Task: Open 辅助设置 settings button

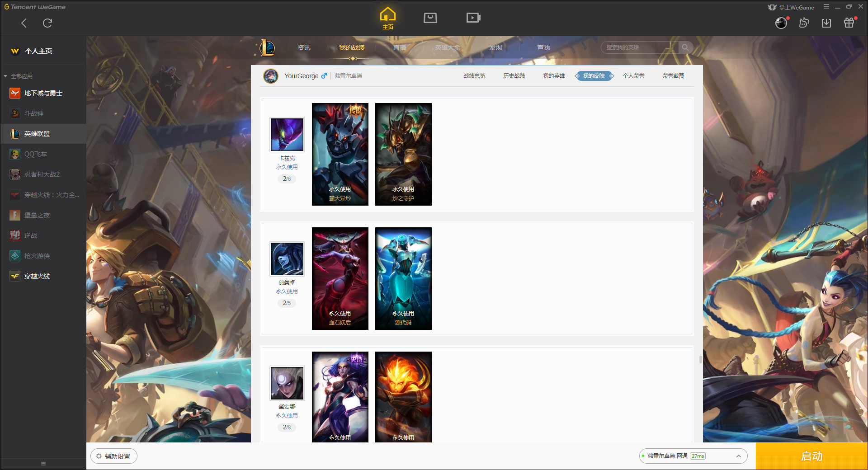Action: click(114, 456)
